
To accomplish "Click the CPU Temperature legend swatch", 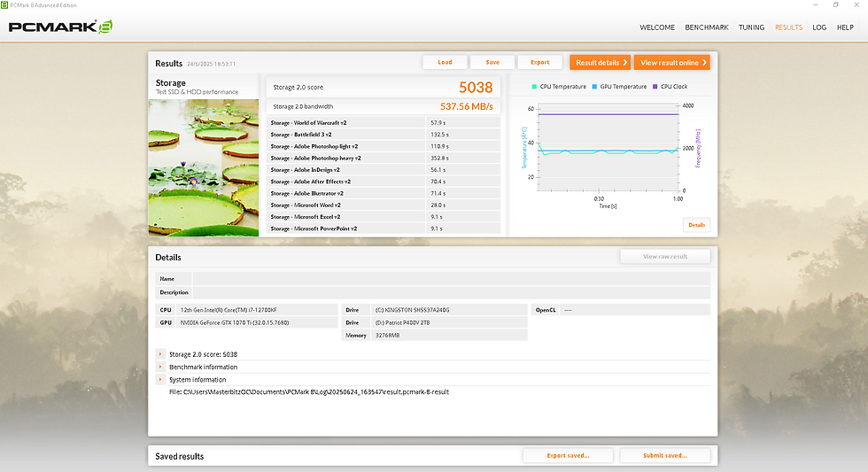I will [534, 87].
